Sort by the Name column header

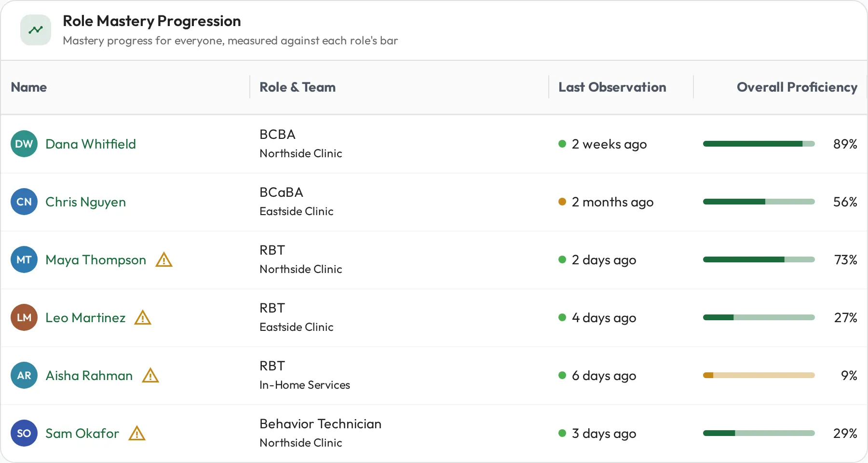tap(29, 87)
